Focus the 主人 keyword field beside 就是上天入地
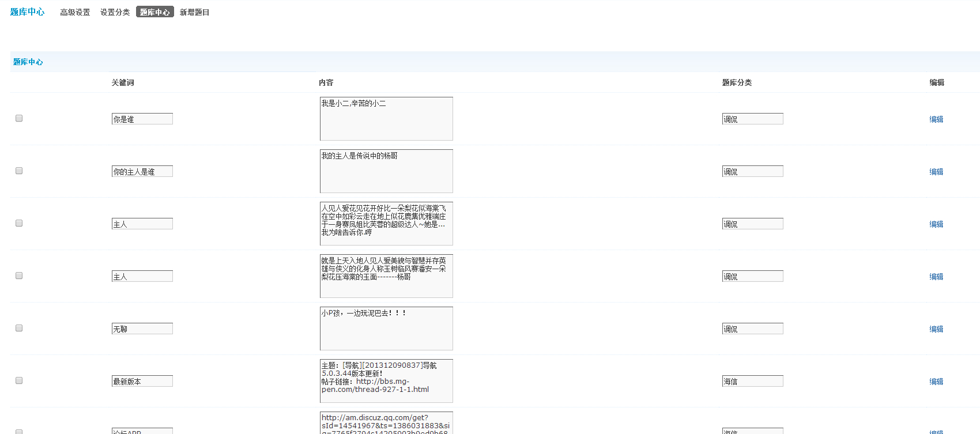The height and width of the screenshot is (434, 980). coord(142,276)
